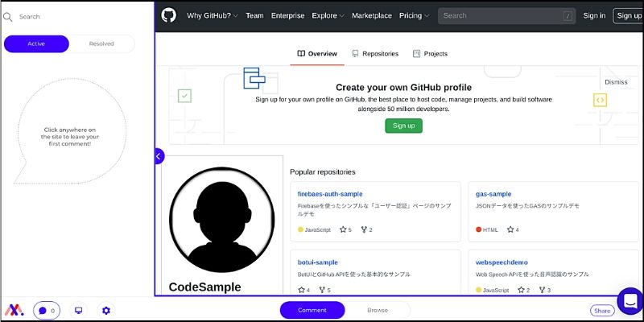The height and width of the screenshot is (322, 644).
Task: Switch to the Repositories tab
Action: 375,54
